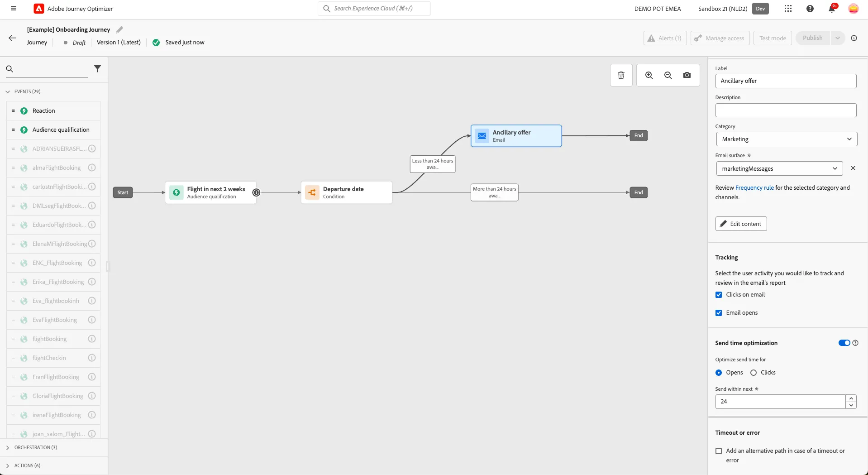Delete selected activity with trash icon
The height and width of the screenshot is (475, 868).
click(x=621, y=75)
